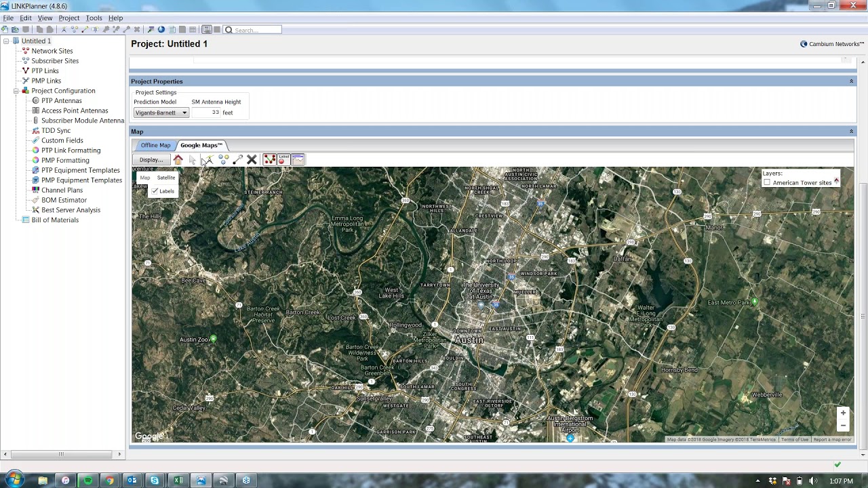
Task: Click the document report icon in the main toolbar
Action: coord(172,30)
